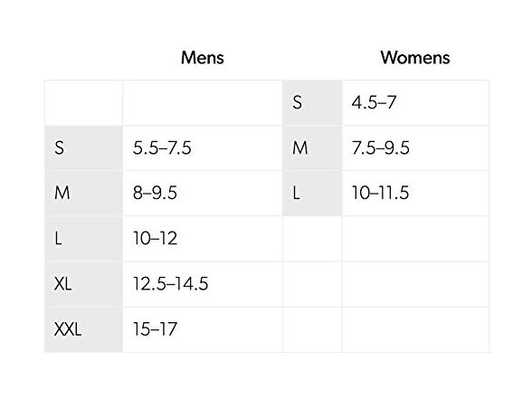Click the 10–12 size range cell

(x=203, y=239)
